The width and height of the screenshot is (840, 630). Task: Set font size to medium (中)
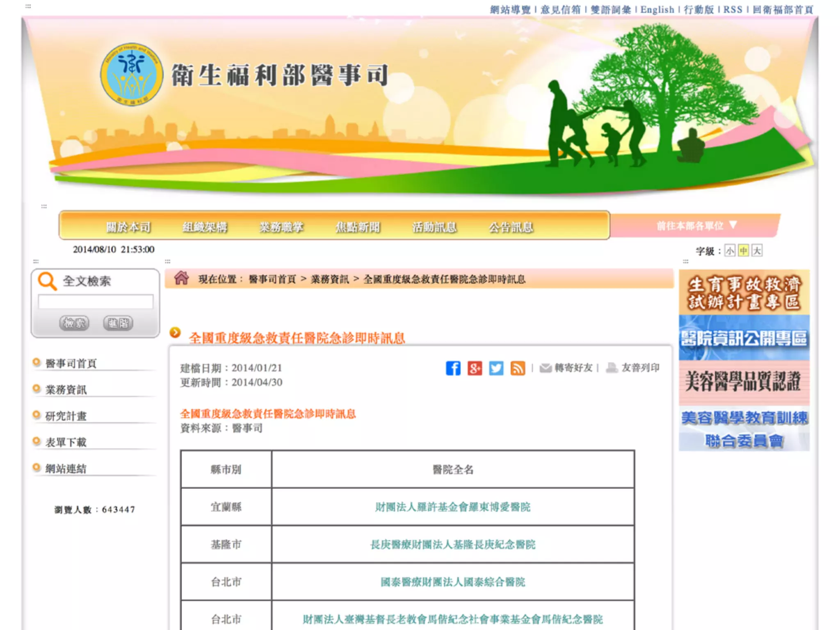tap(743, 251)
